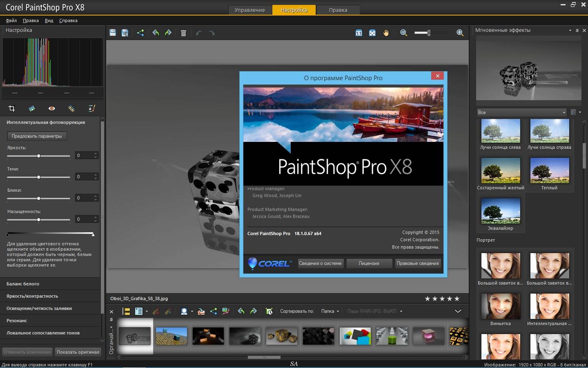Open the RAW/JPG pairs dropdown

coord(374,311)
